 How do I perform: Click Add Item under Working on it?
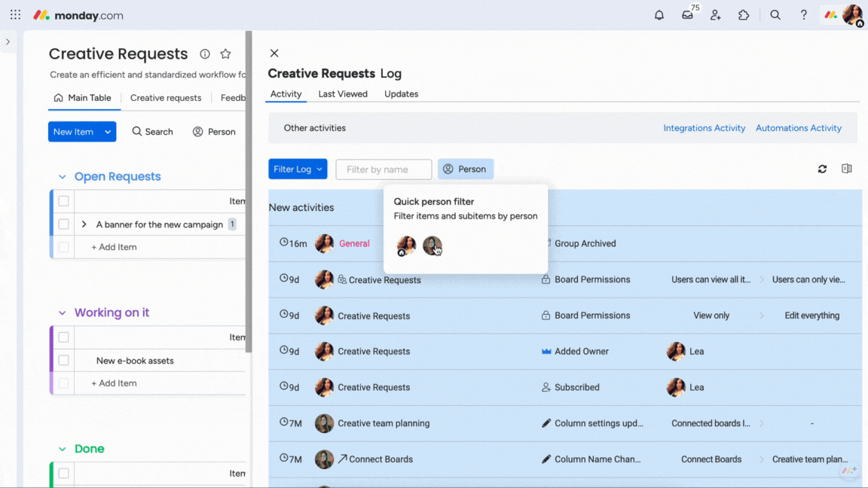pyautogui.click(x=113, y=384)
